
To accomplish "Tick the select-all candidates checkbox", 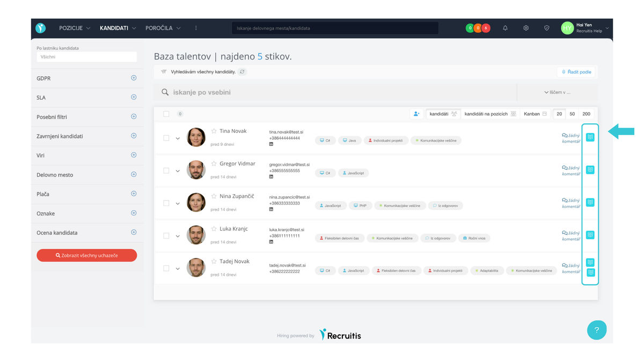I will pyautogui.click(x=166, y=114).
